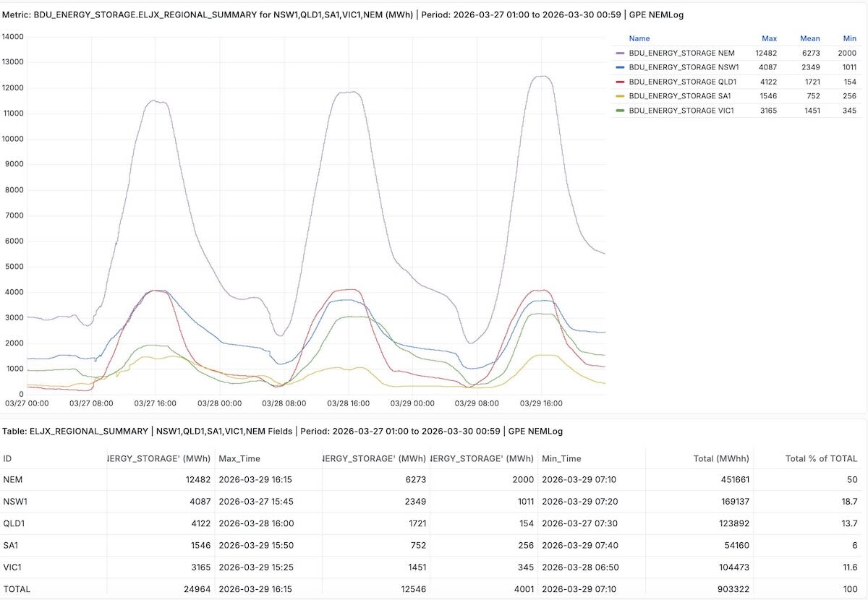868x600 pixels.
Task: Select the TOTAL row in the table
Action: pos(433,588)
